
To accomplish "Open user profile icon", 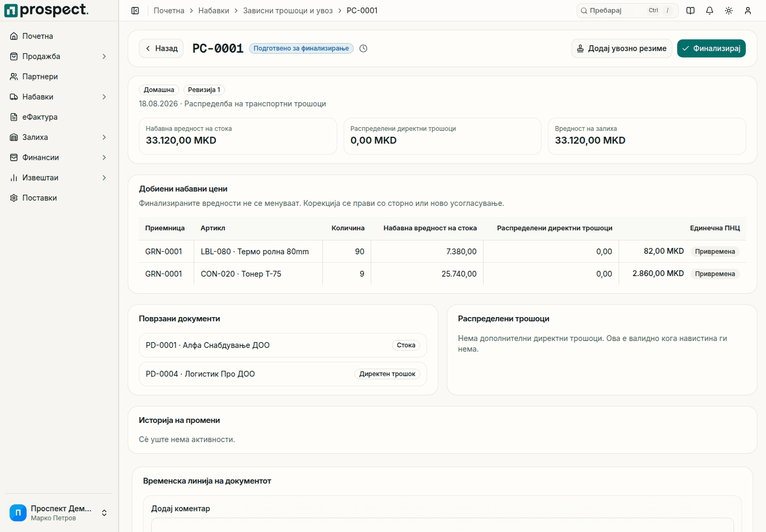I will click(748, 11).
